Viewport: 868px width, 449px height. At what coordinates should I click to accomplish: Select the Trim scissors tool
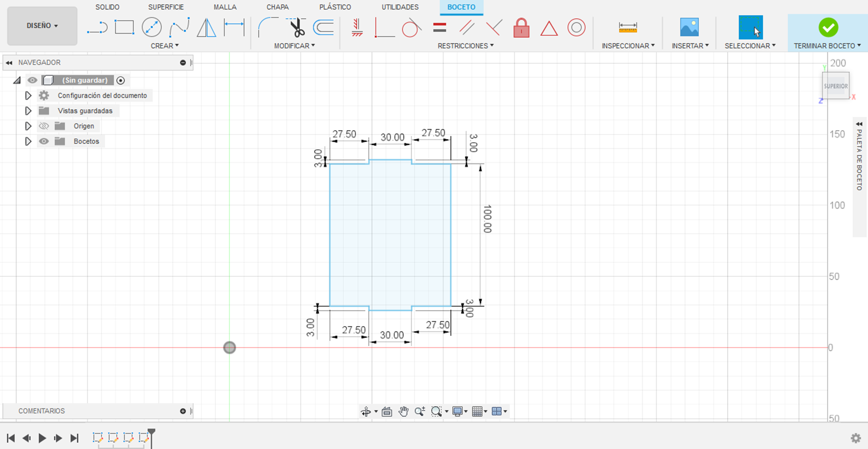coord(296,28)
